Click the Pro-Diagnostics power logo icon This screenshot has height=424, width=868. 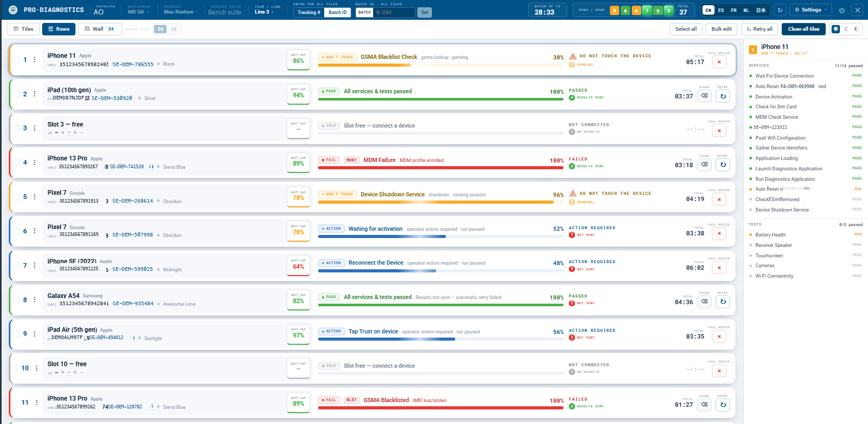(x=13, y=10)
